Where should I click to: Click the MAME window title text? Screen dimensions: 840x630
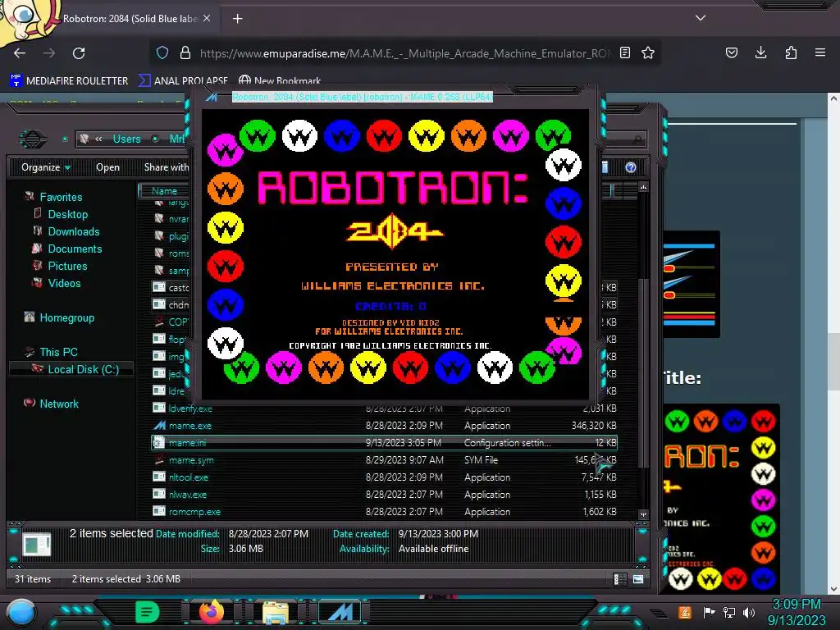pos(362,97)
